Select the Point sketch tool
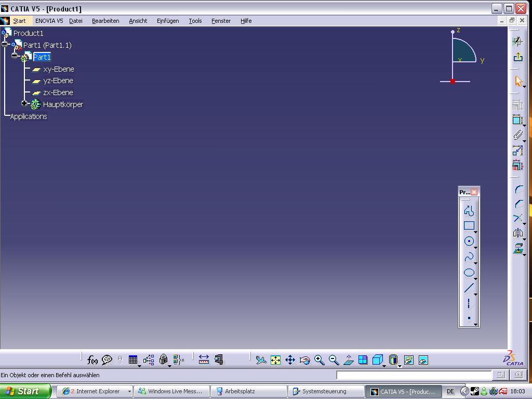Screen dimensions: 532x399 (x=469, y=318)
